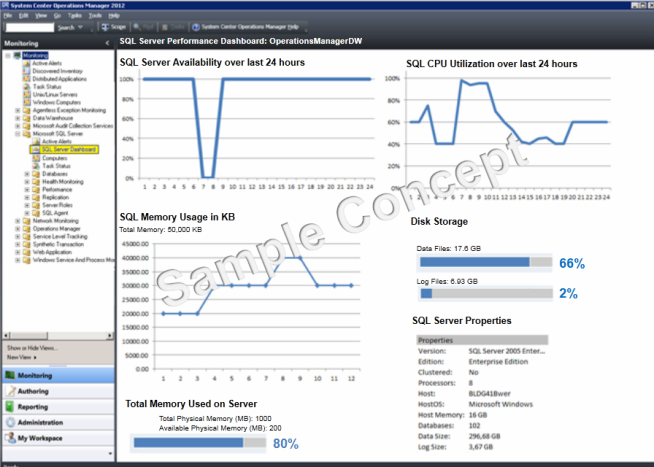Open the Search dropdown arrow
Screen dimensions: 654x467
point(80,28)
